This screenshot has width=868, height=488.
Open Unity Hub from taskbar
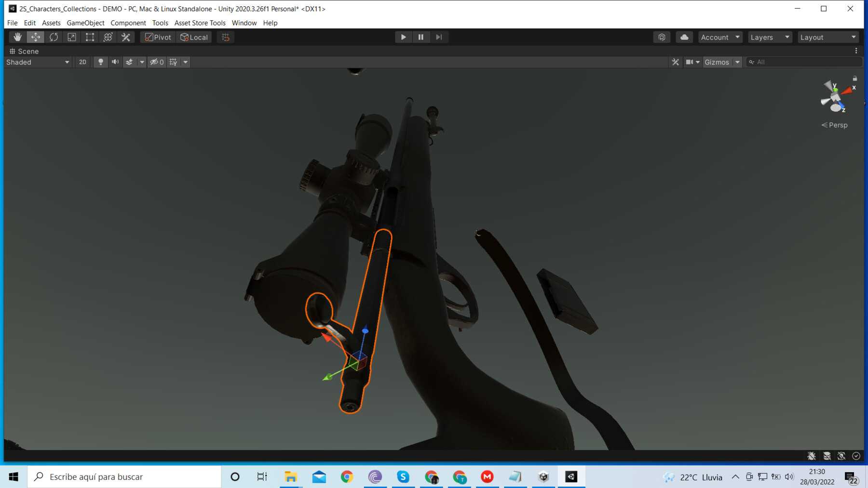pos(543,476)
